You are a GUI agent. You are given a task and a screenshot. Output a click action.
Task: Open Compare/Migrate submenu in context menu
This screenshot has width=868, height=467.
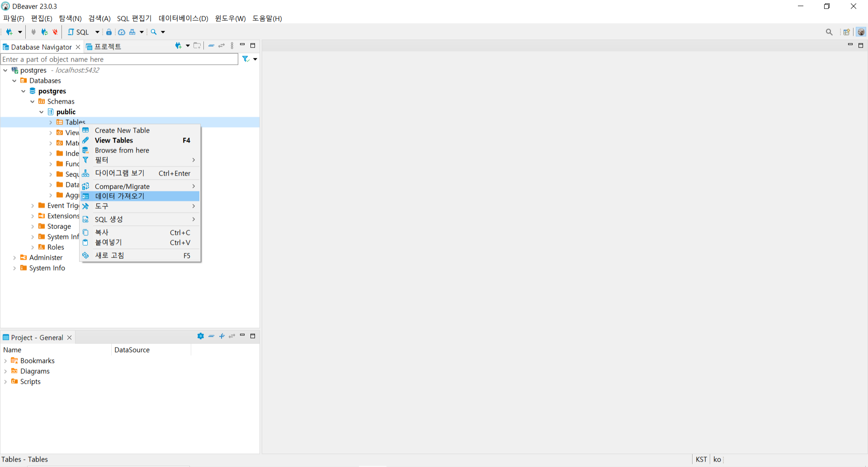click(140, 186)
